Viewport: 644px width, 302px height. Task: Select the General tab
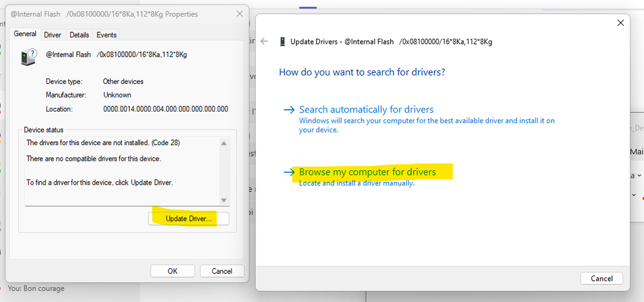pyautogui.click(x=25, y=34)
